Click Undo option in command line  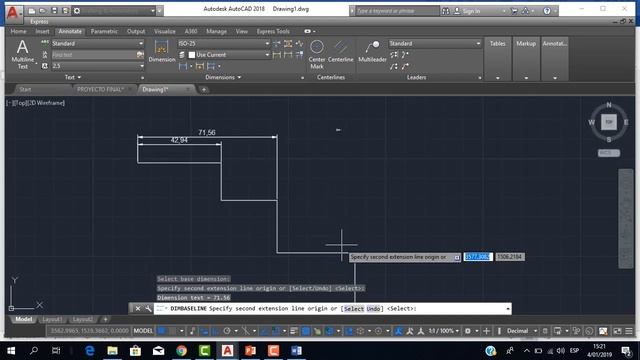(373, 309)
